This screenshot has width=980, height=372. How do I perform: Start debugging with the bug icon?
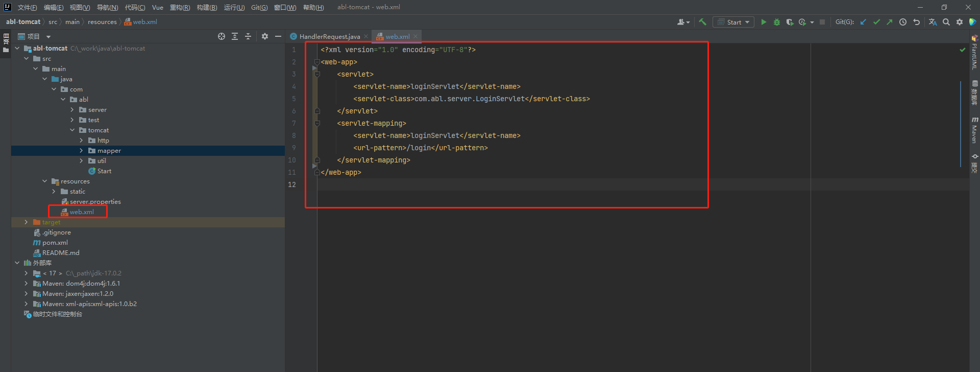point(777,22)
